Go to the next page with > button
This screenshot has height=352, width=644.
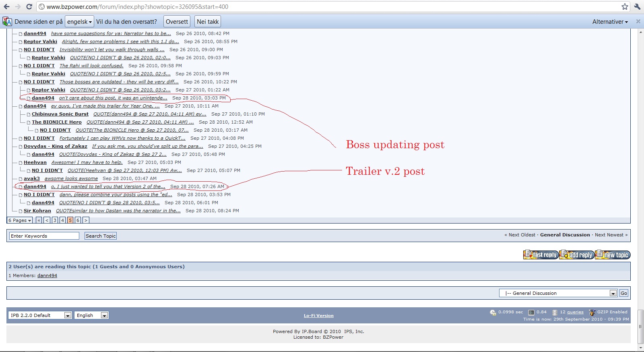tap(86, 220)
